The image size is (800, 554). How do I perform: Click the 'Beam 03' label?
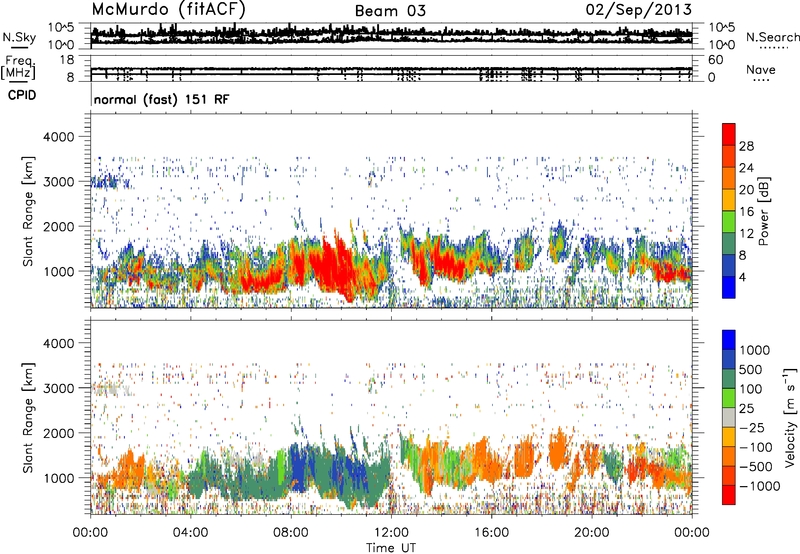pyautogui.click(x=390, y=11)
